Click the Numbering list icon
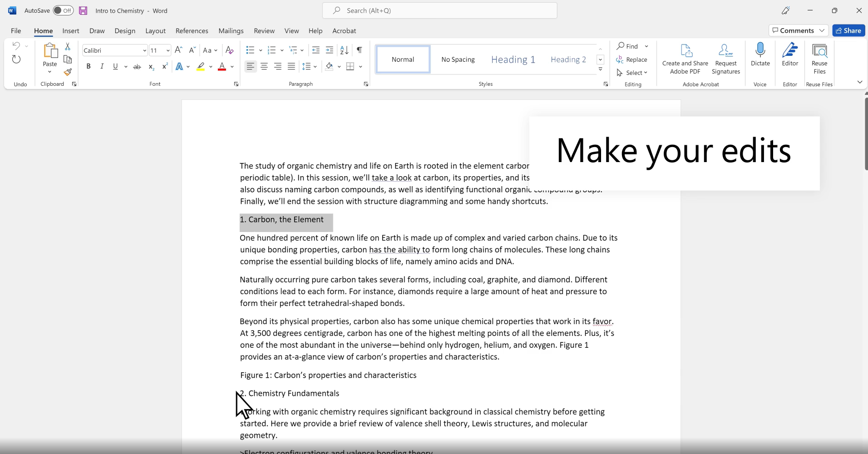Viewport: 868px width, 454px height. (272, 50)
